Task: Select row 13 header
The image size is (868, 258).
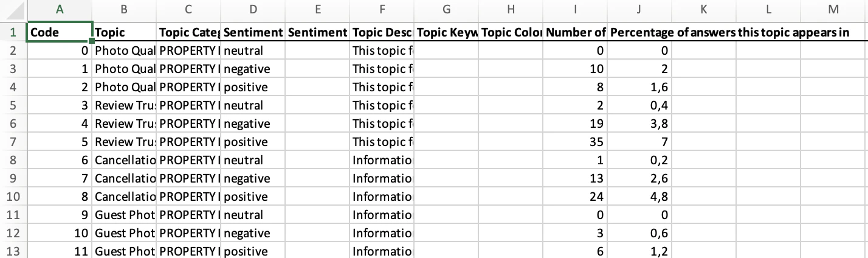Action: pyautogui.click(x=13, y=251)
